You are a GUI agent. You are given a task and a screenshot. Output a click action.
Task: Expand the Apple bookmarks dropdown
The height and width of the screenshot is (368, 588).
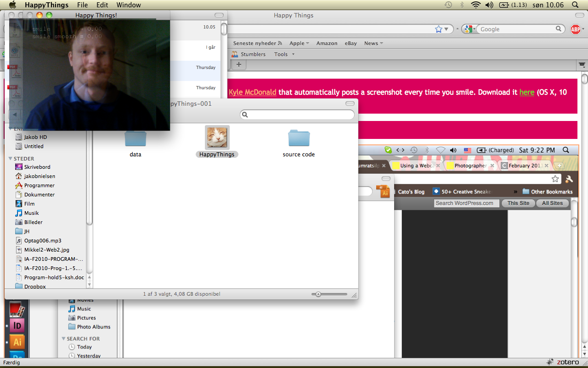pyautogui.click(x=299, y=43)
